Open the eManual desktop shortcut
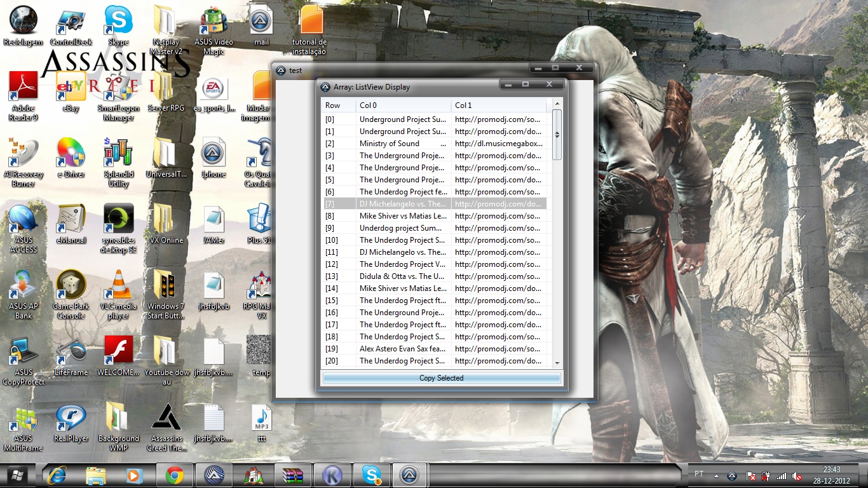The image size is (868, 488). tap(71, 224)
